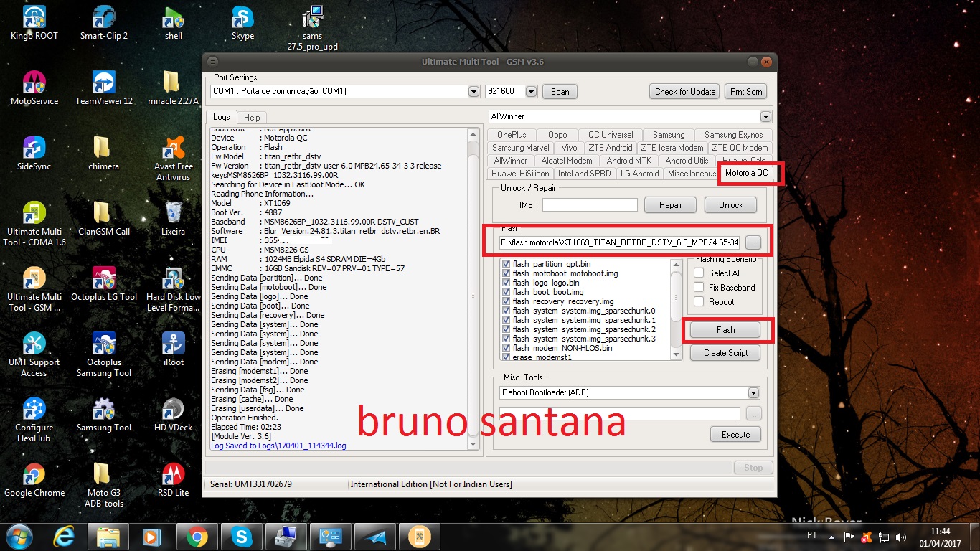Open Windows Start button
Viewport: 980px width, 551px height.
[x=18, y=537]
